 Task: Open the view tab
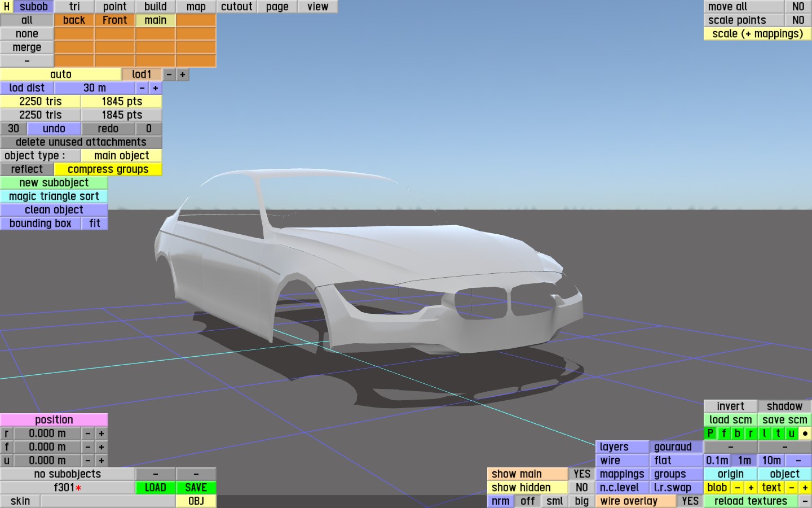(318, 7)
